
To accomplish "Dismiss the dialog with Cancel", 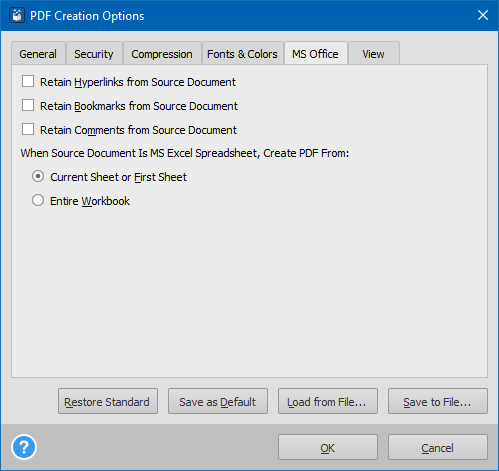I will point(438,447).
